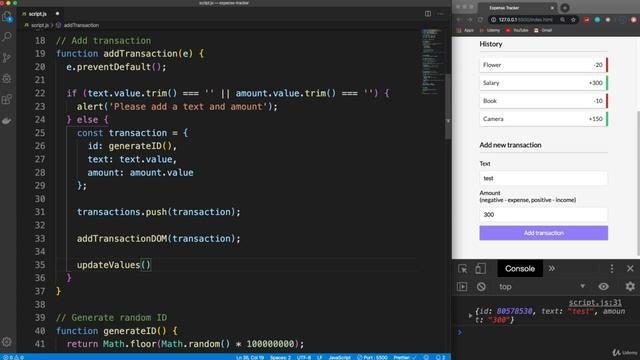Click the red browser extension icon
This screenshot has height=360, width=640.
click(x=587, y=20)
